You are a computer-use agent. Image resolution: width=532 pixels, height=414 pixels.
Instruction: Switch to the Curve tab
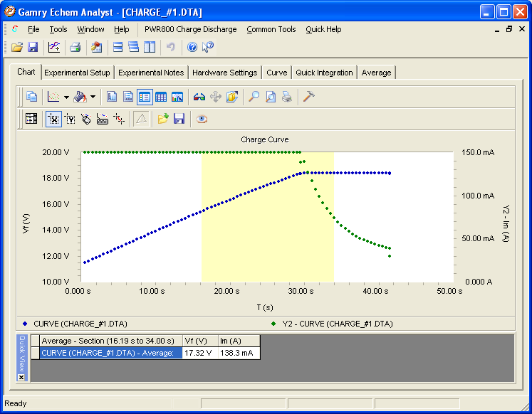tap(277, 73)
